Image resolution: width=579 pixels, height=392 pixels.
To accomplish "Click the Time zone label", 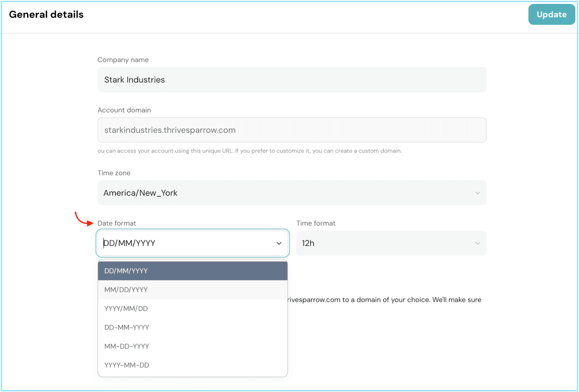I will (x=114, y=173).
